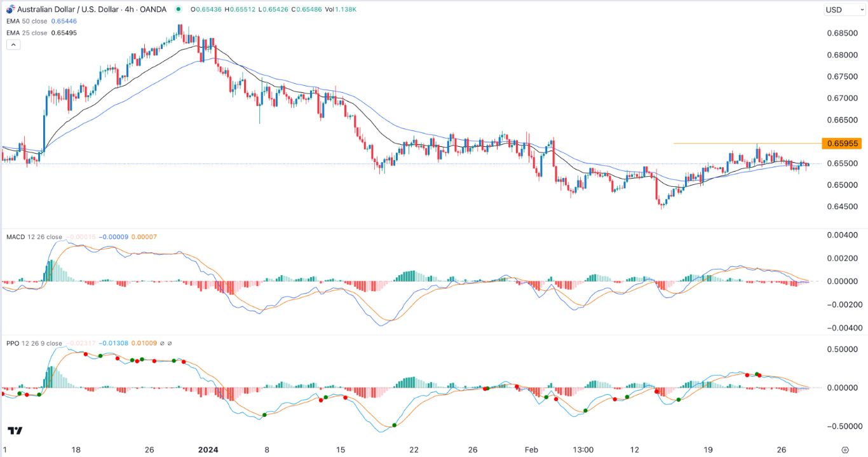This screenshot has height=457, width=868.
Task: Click the 0.50000 PPO axis label
Action: click(841, 349)
